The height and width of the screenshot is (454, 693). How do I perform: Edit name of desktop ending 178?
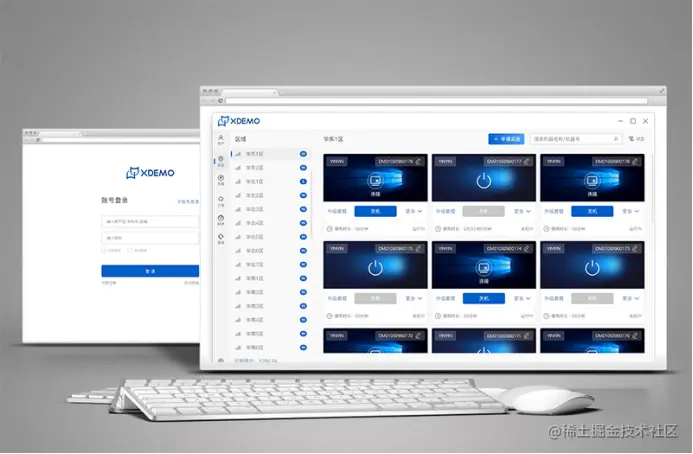click(418, 161)
